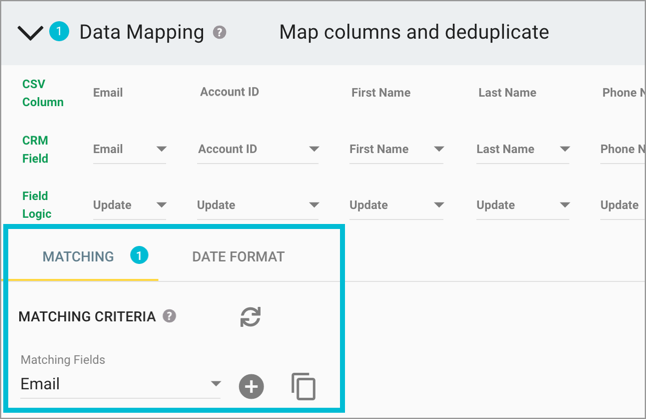
Task: Add a new matching field
Action: tap(251, 386)
